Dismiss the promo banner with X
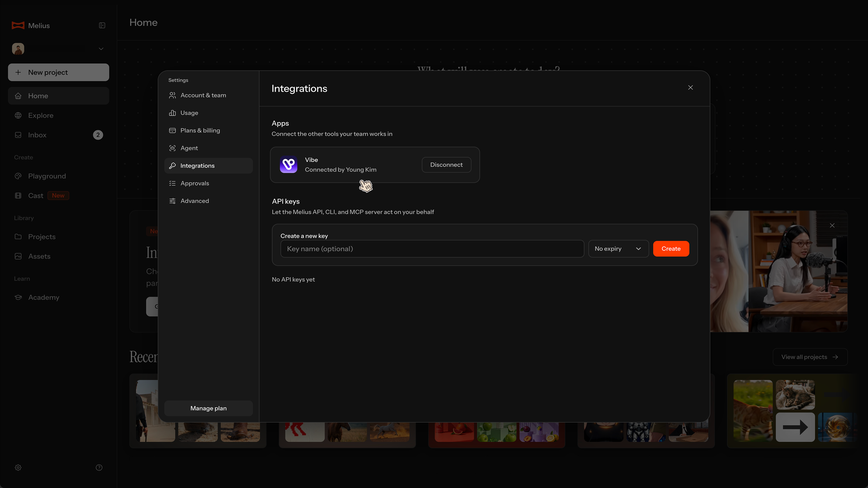The image size is (868, 488). (x=832, y=225)
